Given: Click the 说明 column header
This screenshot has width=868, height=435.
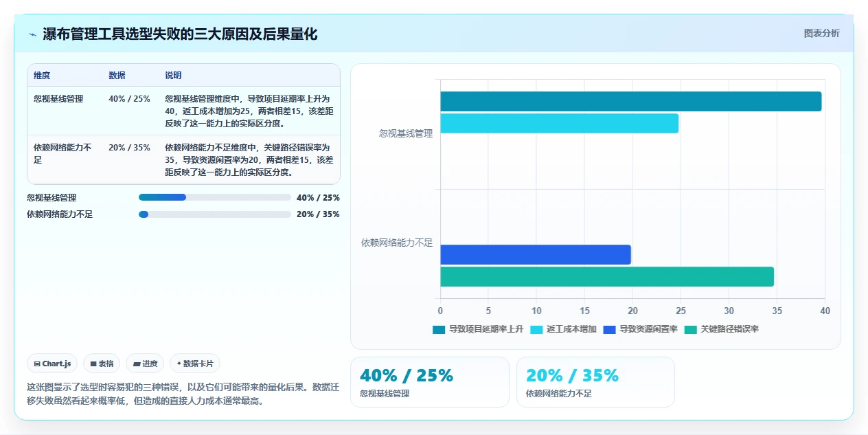Looking at the screenshot, I should click(173, 76).
